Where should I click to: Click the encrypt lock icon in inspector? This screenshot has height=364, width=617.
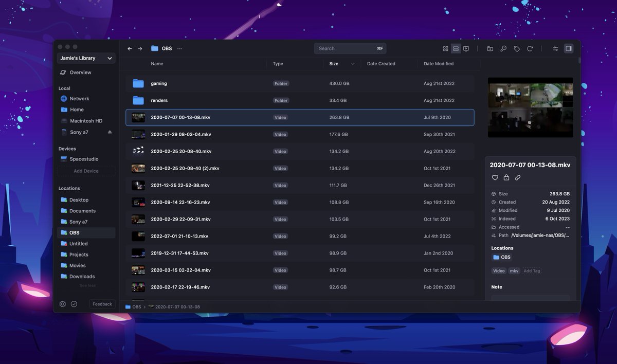click(x=506, y=177)
